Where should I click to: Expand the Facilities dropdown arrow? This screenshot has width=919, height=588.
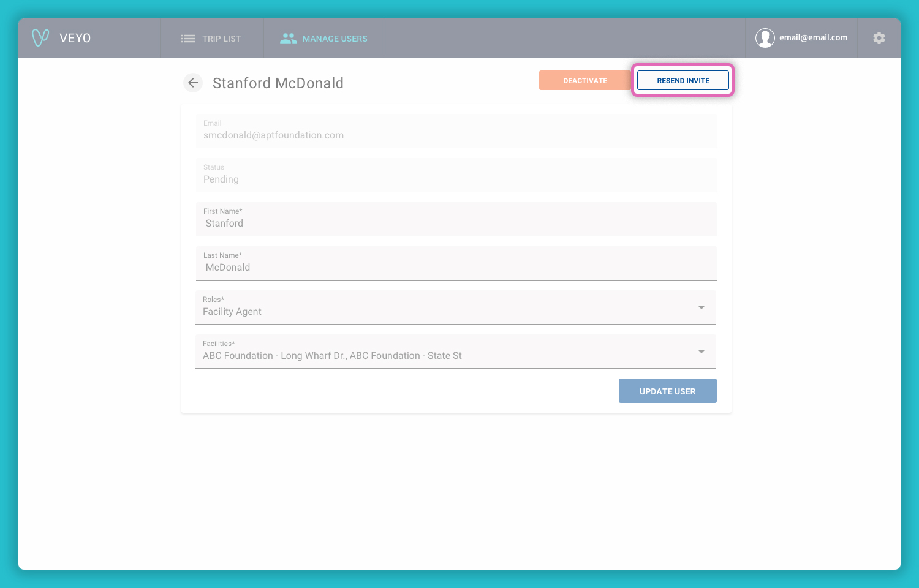(702, 352)
